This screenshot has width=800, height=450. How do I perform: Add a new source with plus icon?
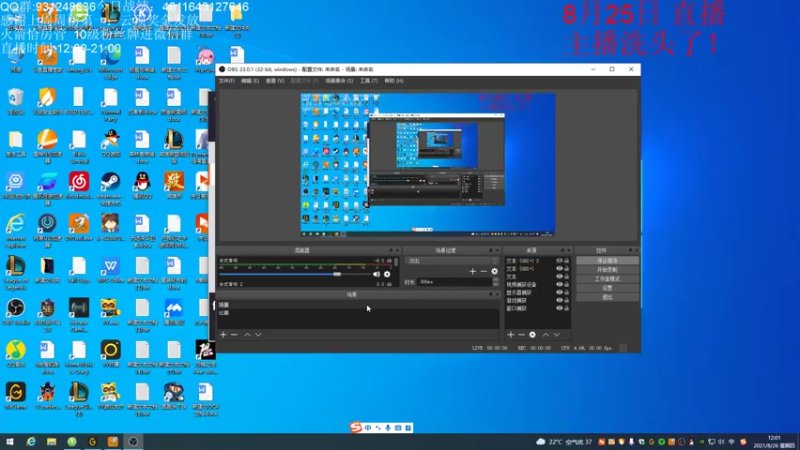click(511, 335)
